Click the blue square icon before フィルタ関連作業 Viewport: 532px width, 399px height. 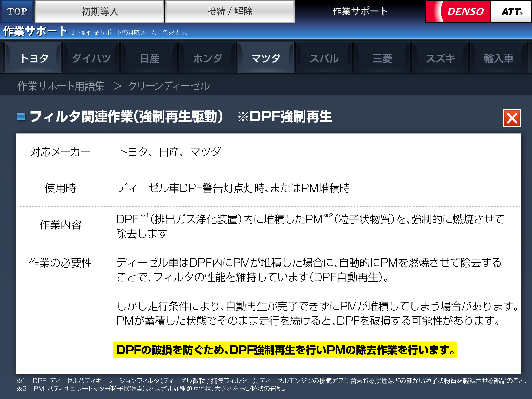21,117
